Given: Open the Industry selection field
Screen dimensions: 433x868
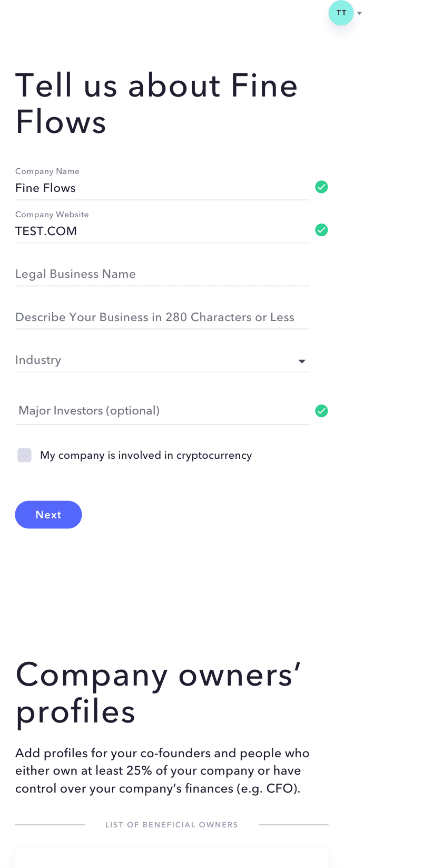Looking at the screenshot, I should [x=162, y=360].
